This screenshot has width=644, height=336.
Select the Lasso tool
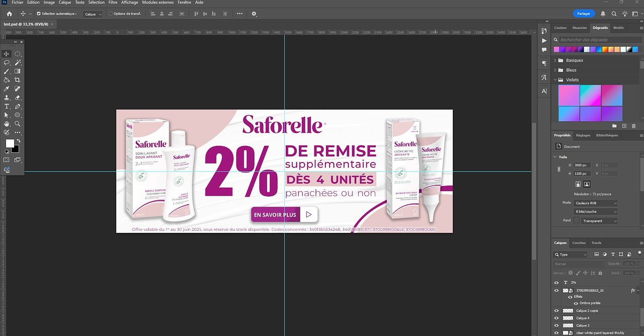pyautogui.click(x=7, y=62)
